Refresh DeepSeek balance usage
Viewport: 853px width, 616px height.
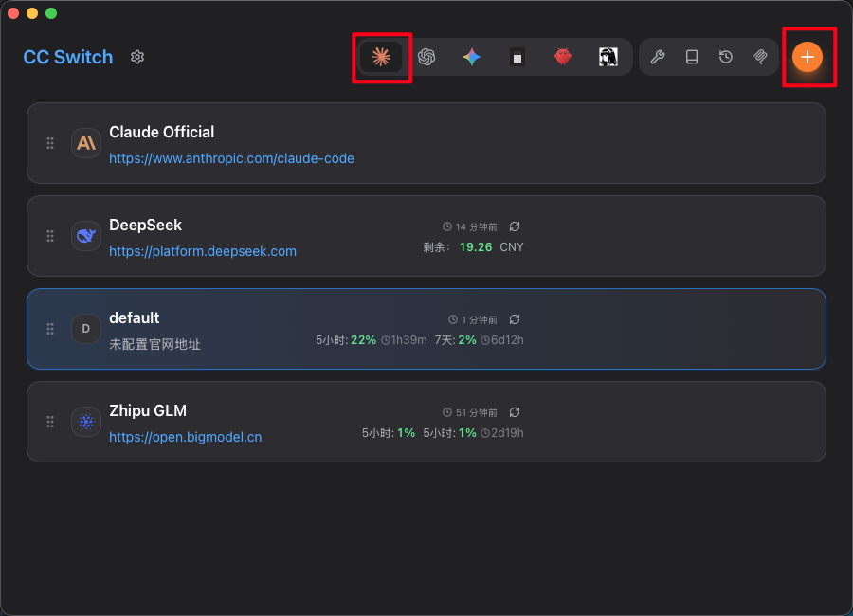tap(515, 226)
